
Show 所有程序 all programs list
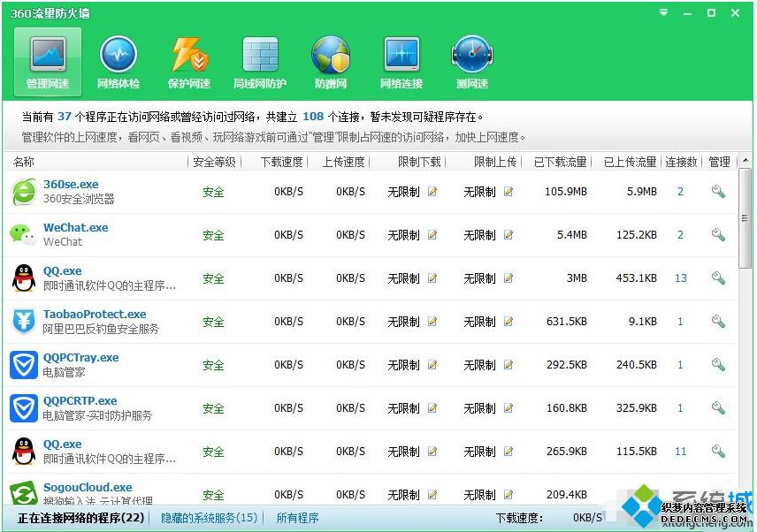[x=297, y=518]
